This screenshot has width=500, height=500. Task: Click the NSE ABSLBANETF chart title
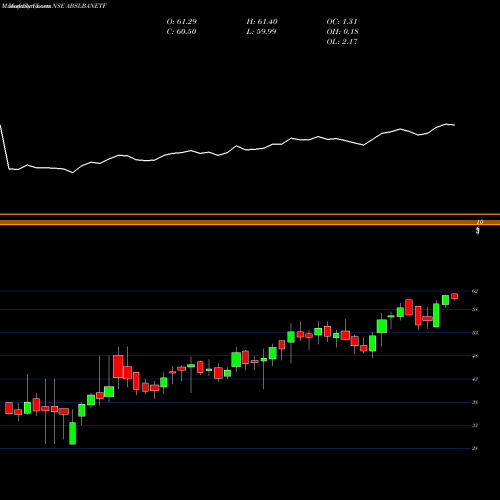point(79,6)
